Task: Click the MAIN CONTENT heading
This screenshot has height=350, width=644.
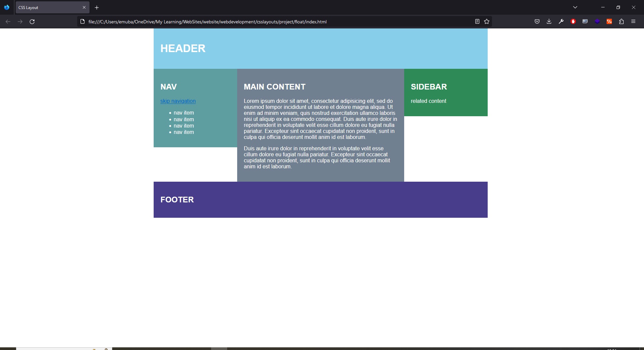Action: click(275, 87)
